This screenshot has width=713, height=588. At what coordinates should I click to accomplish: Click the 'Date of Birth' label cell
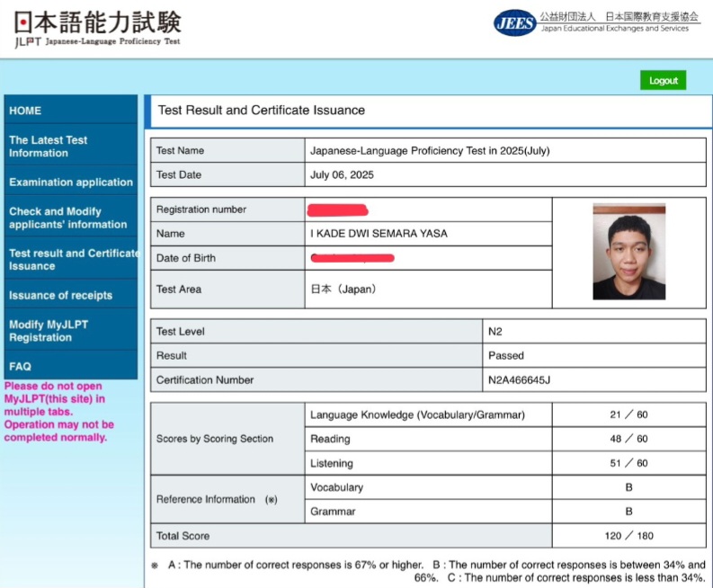coord(227,258)
